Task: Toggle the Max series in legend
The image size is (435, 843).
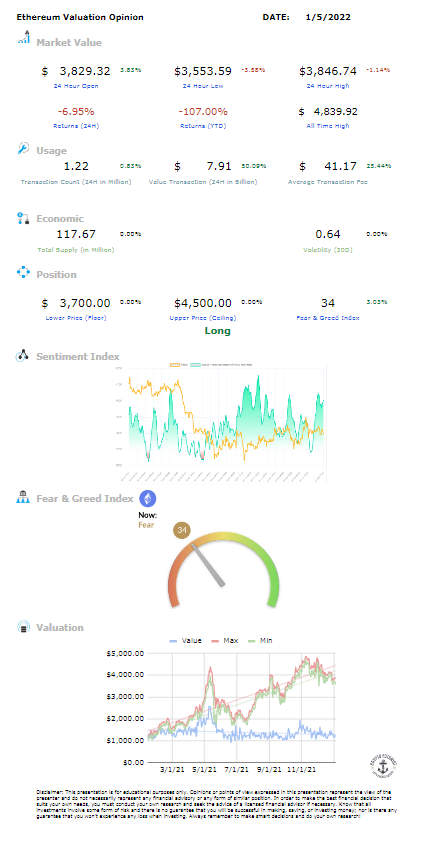Action: [226, 640]
